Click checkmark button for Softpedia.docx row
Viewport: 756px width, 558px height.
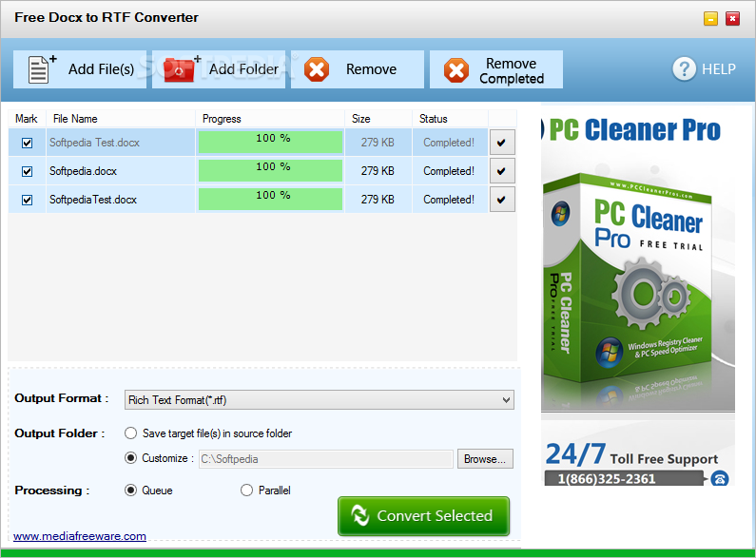point(502,171)
